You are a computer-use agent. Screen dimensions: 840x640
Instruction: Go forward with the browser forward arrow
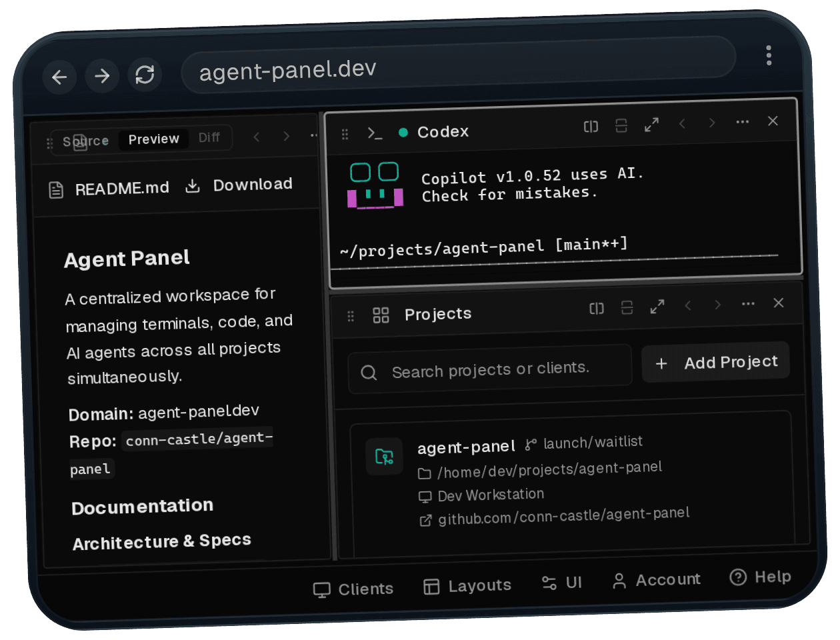[102, 76]
